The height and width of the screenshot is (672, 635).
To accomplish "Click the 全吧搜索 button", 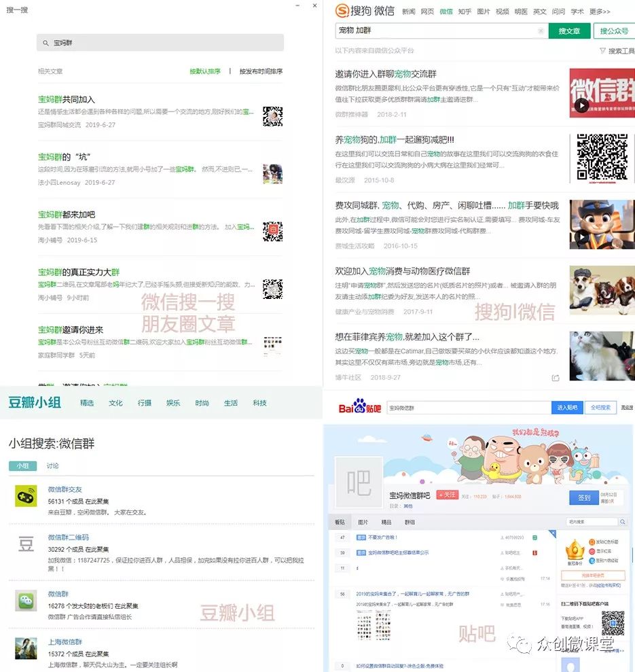I will point(600,408).
